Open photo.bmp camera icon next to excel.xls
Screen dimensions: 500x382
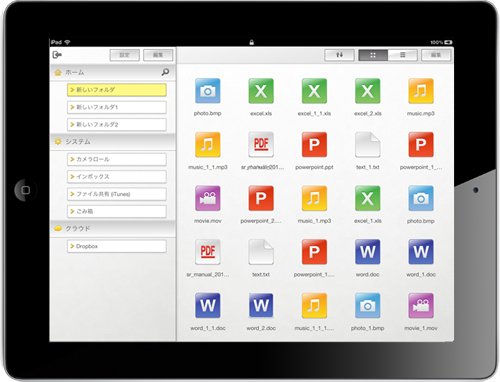point(208,91)
